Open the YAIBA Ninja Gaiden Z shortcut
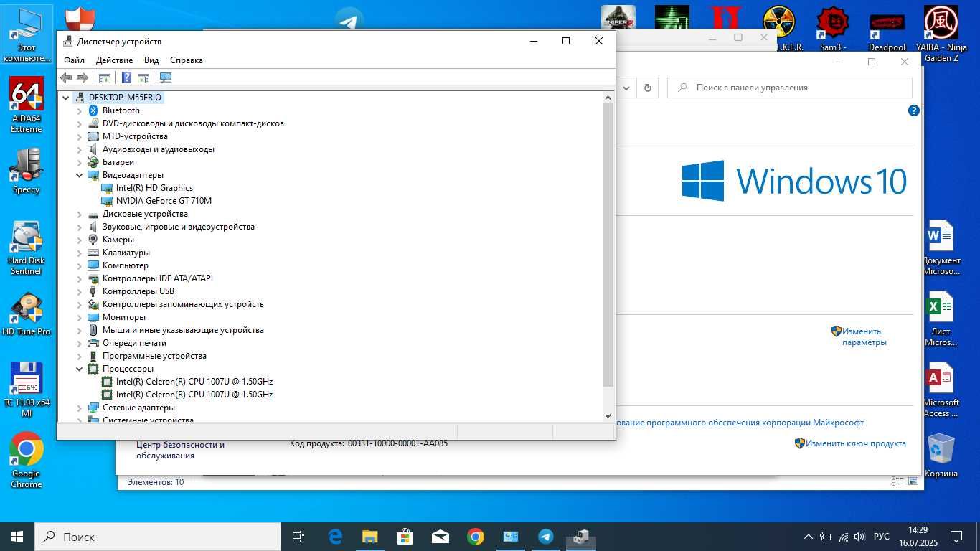 [941, 33]
